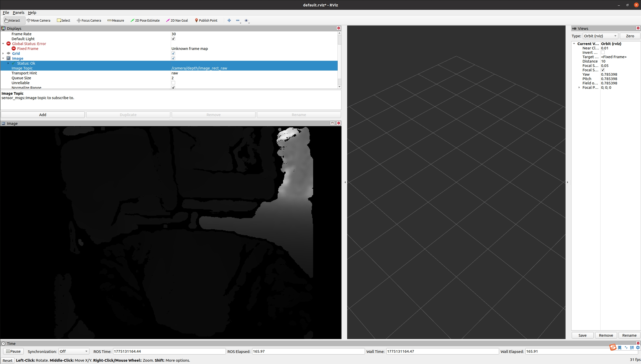Expand the Grid tree node
The height and width of the screenshot is (364, 641).
click(x=3, y=53)
